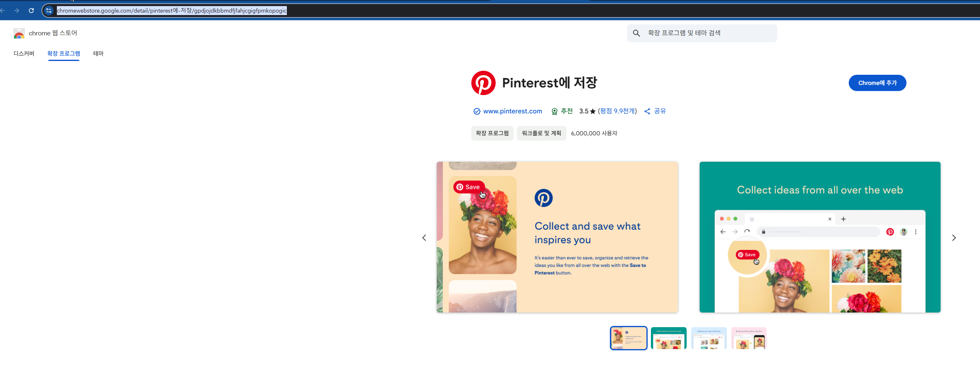Open the Collect and save what inspires you slide
Image resolution: width=980 pixels, height=369 pixels.
tap(557, 237)
